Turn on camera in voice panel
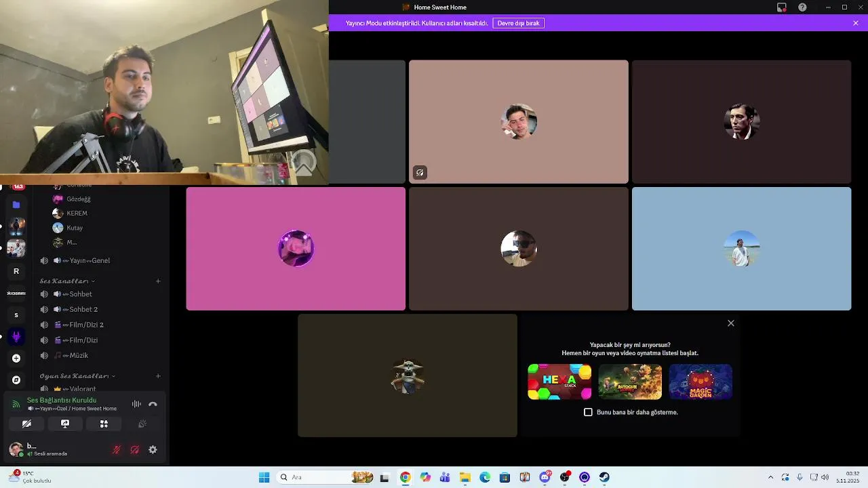Screen dimensions: 868x488 (26, 424)
